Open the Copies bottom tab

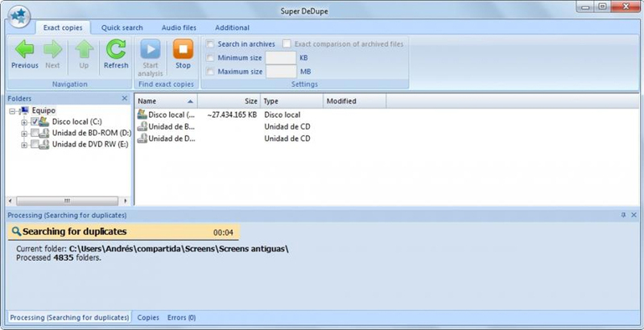[148, 317]
